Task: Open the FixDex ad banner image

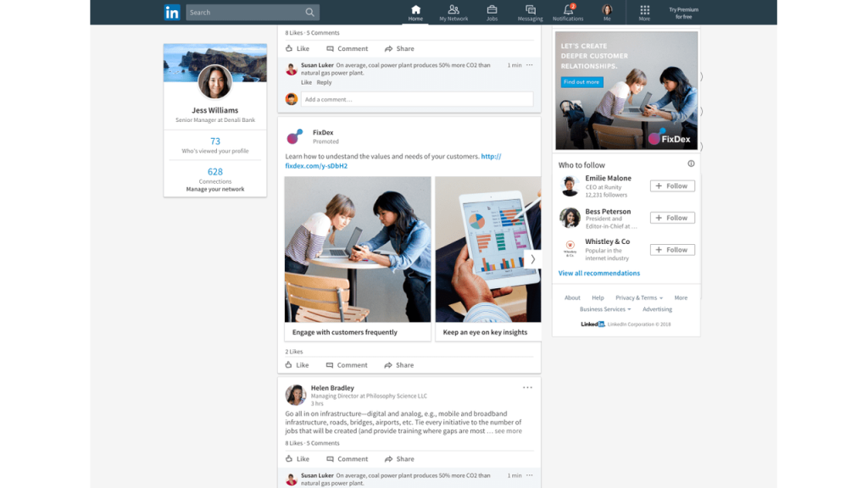Action: tap(626, 90)
